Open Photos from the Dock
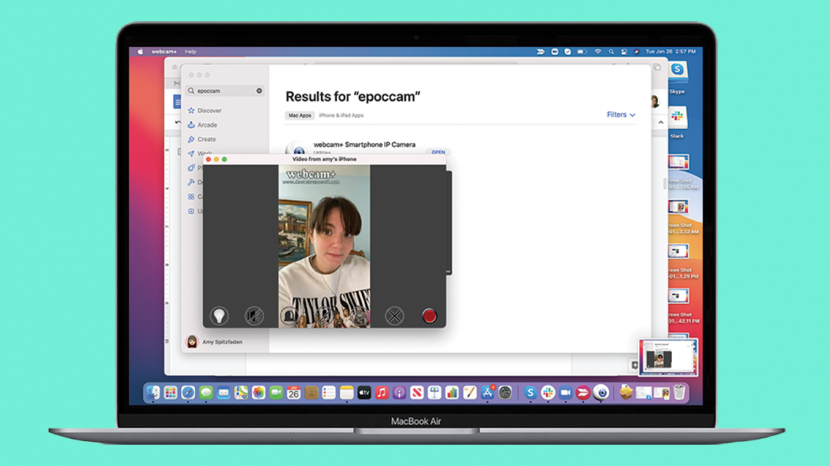Viewport: 830px width, 466px height. point(258,392)
